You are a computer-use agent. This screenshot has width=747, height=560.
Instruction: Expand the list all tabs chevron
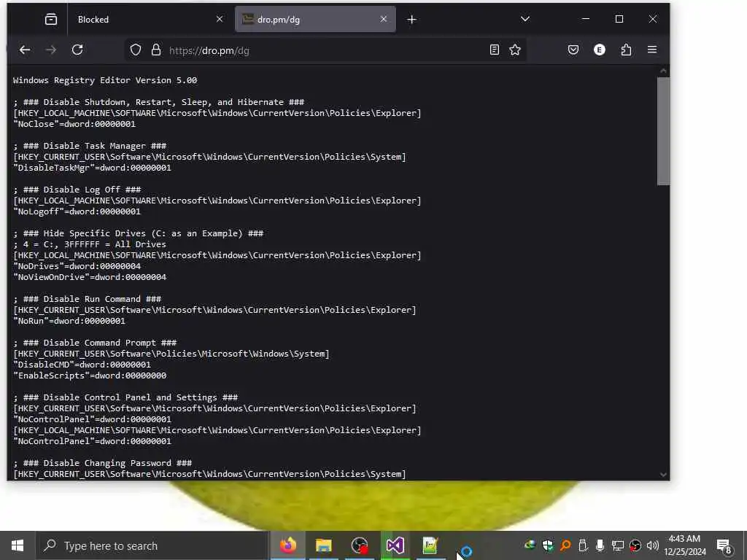[x=525, y=20]
